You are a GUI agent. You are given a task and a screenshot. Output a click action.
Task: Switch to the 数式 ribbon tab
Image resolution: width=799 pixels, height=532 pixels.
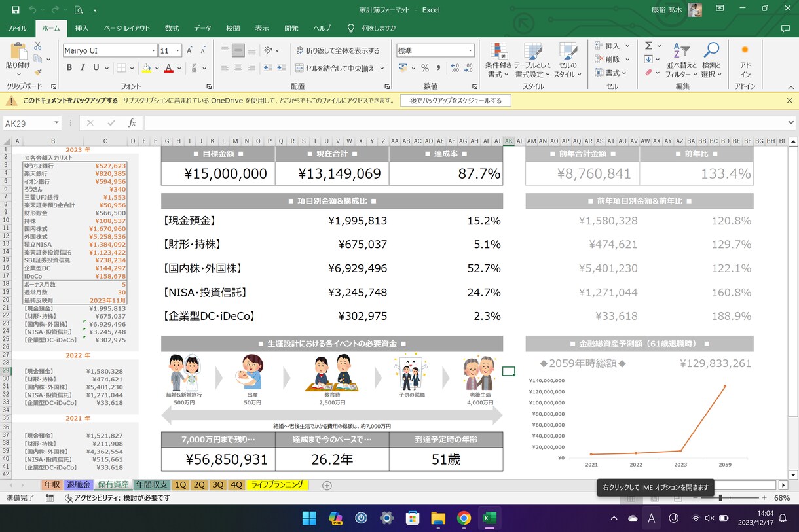pos(172,28)
